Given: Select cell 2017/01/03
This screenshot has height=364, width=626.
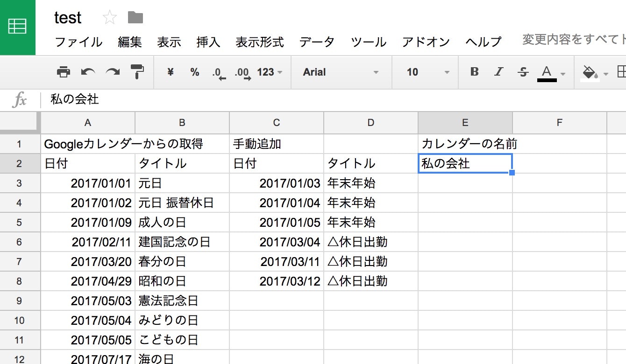Looking at the screenshot, I should (x=277, y=183).
